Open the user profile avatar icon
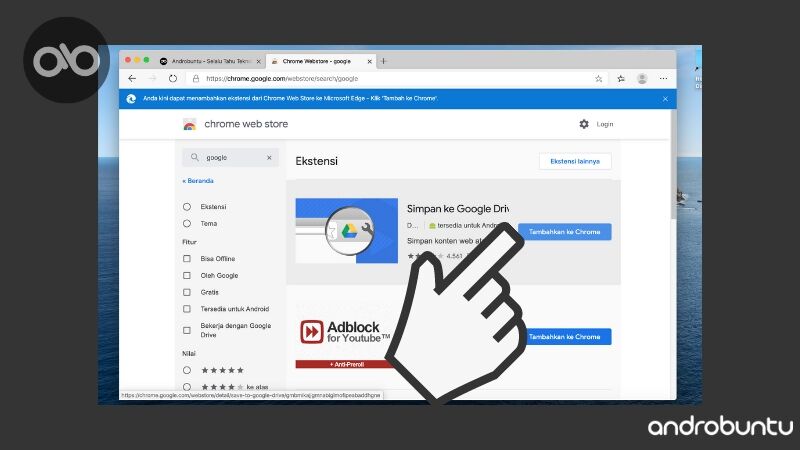Viewport: 800px width, 450px height. tap(642, 79)
